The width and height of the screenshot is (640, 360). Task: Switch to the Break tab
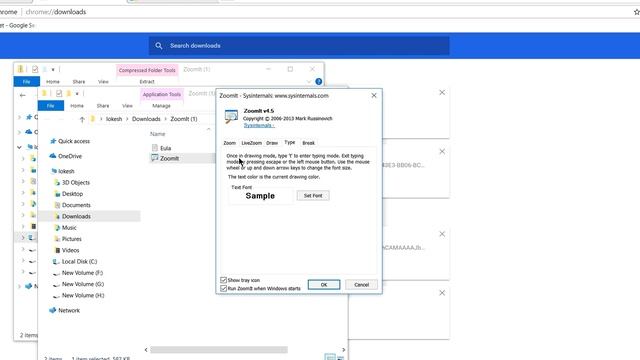[x=309, y=143]
